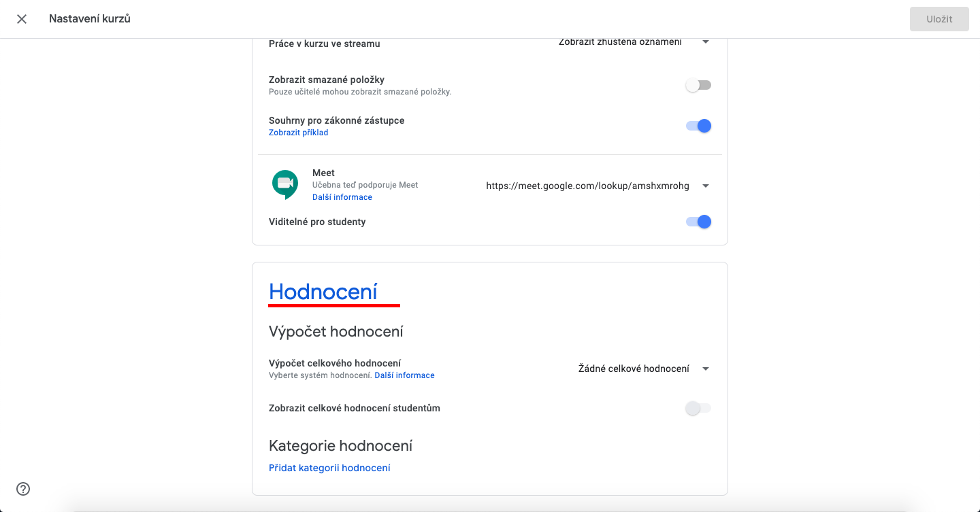Follow the Meet Další informace link
The height and width of the screenshot is (512, 980).
(x=342, y=197)
